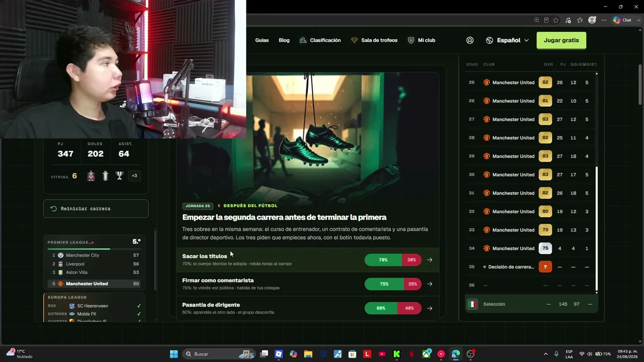Open the browser reader view icon
This screenshot has width=644, height=362.
click(546, 20)
